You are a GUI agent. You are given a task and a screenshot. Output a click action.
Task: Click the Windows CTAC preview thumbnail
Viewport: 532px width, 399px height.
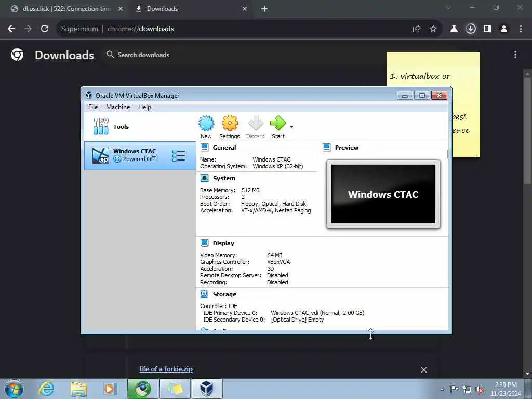tap(383, 194)
